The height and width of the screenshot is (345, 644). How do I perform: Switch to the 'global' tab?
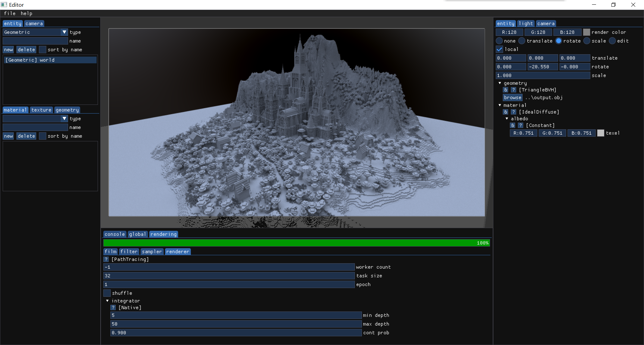point(138,234)
